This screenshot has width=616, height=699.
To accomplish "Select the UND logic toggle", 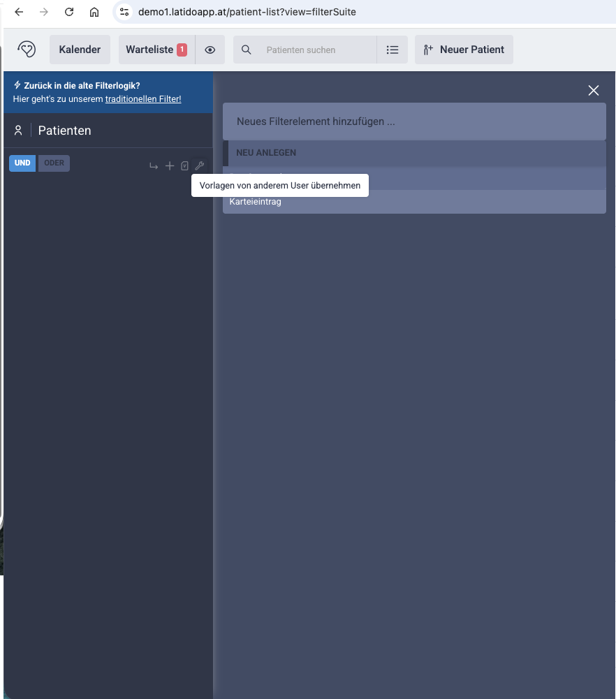I will [22, 163].
